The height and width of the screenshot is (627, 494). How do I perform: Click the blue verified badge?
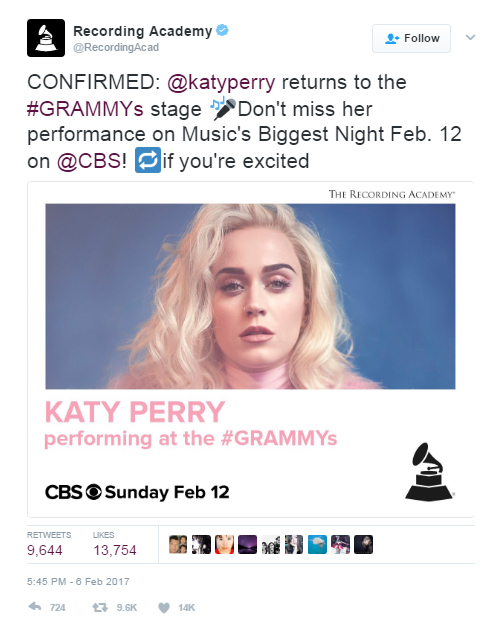222,30
